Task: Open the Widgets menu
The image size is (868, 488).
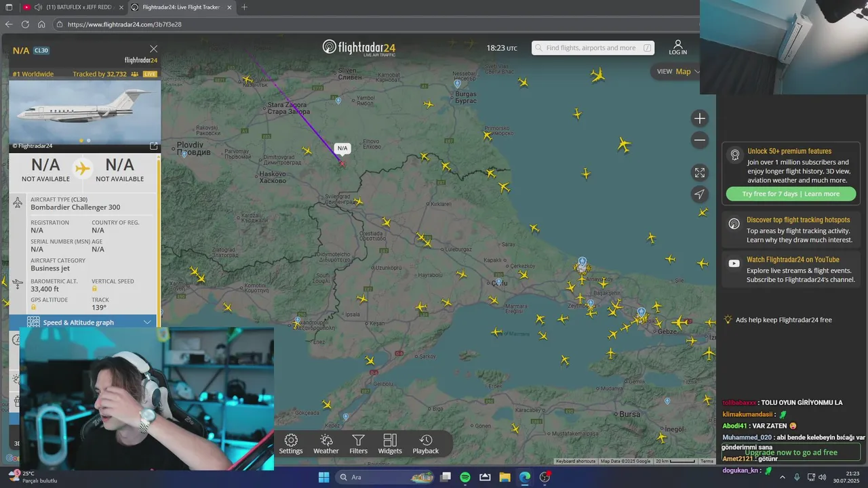Action: tap(390, 444)
